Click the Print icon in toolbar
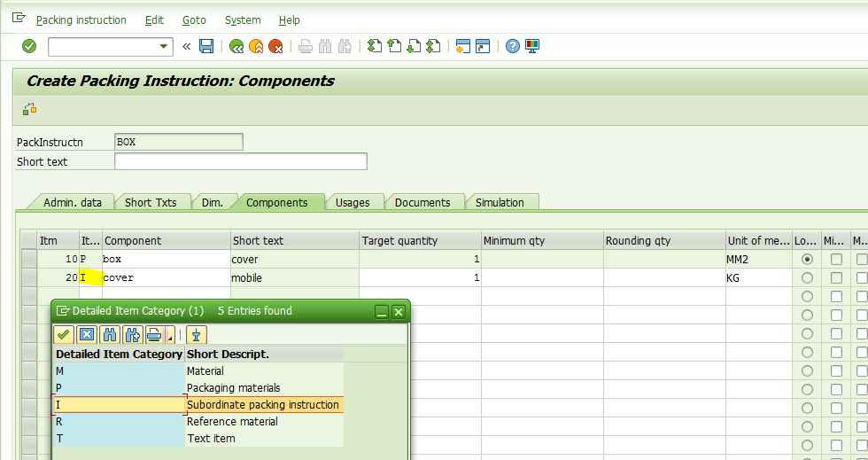The height and width of the screenshot is (460, 868). tap(305, 47)
